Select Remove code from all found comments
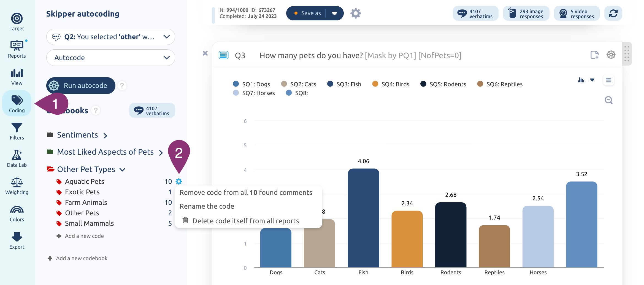The height and width of the screenshot is (285, 644). [x=246, y=192]
